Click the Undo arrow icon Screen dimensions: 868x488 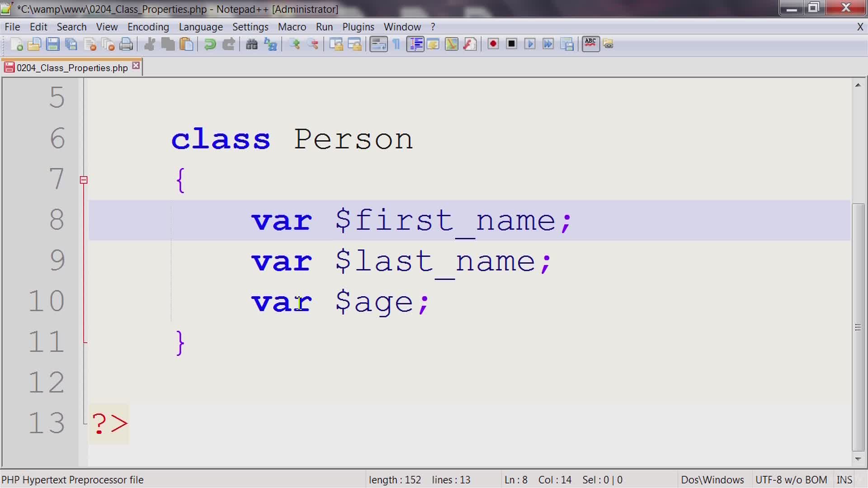[210, 44]
